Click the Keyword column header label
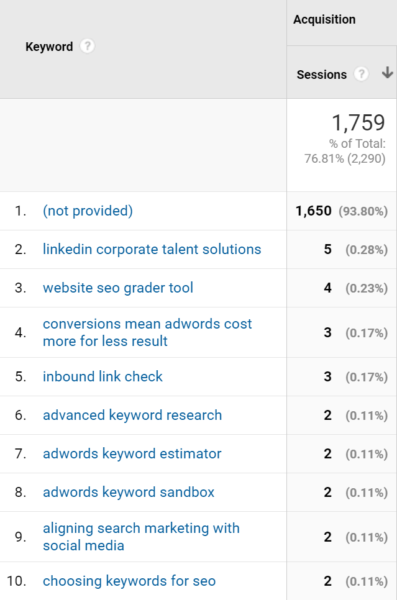This screenshot has height=600, width=397. pyautogui.click(x=49, y=47)
